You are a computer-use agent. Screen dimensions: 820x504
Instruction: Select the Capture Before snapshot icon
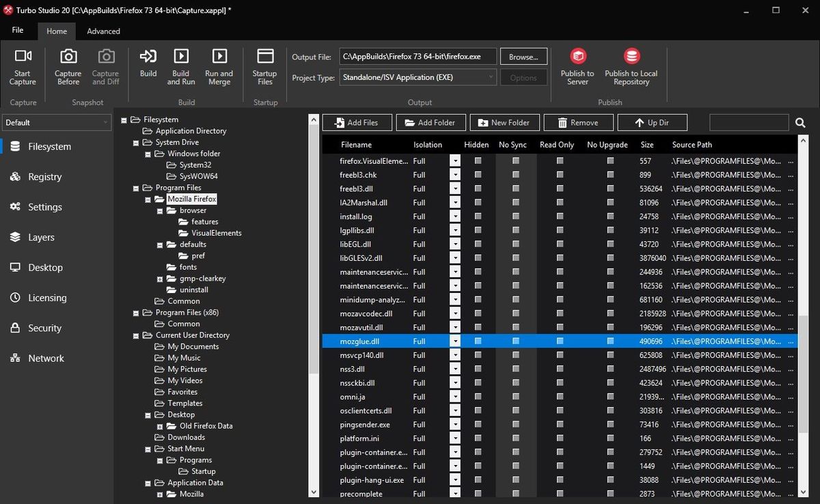coord(67,61)
